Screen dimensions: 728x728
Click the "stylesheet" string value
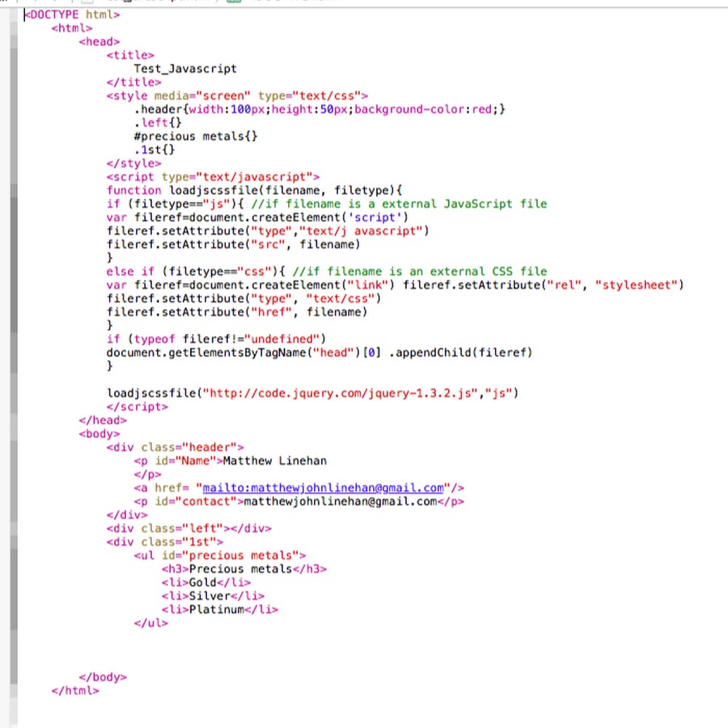(636, 285)
